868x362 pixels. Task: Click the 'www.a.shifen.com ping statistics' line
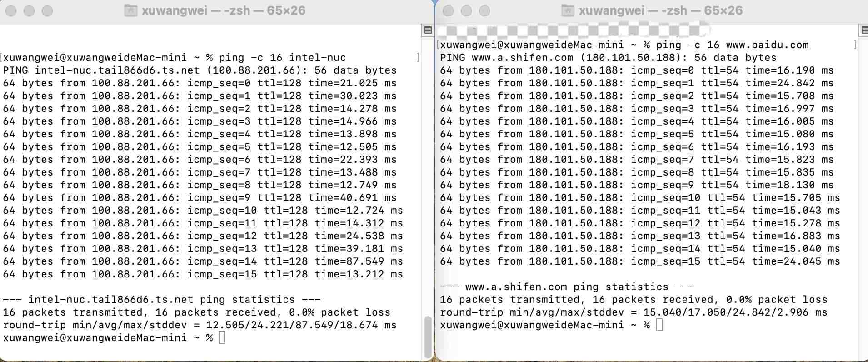[x=567, y=287]
